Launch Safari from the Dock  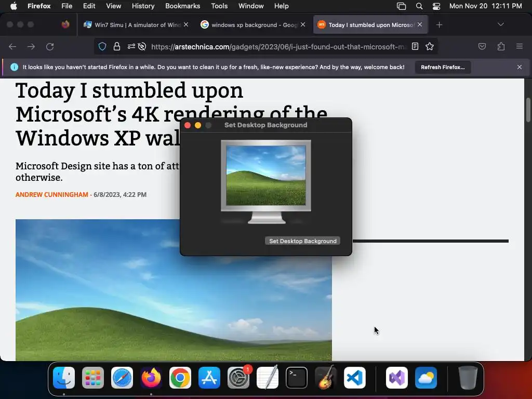(x=122, y=378)
